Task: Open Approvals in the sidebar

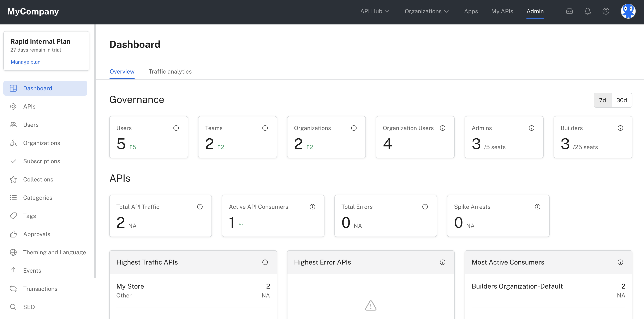Action: 36,234
